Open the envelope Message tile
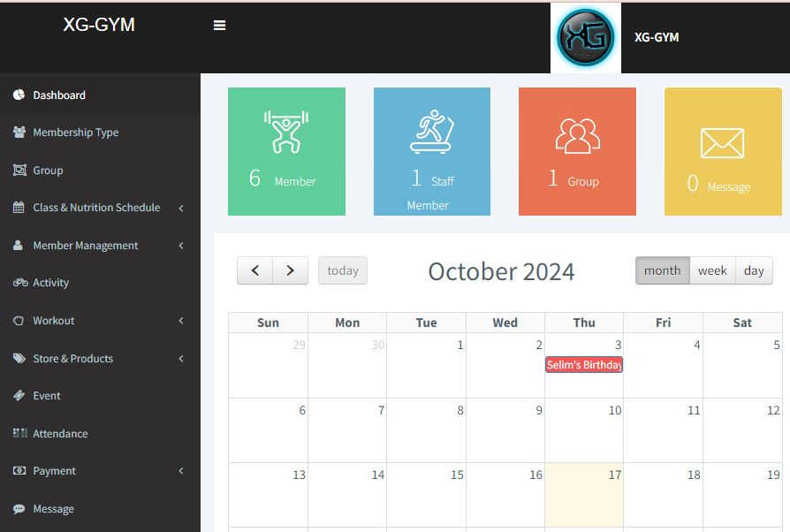Image resolution: width=790 pixels, height=532 pixels. 723,152
